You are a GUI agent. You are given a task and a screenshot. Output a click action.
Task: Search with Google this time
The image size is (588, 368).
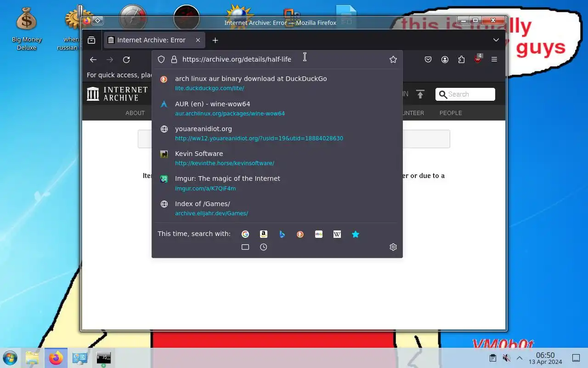click(x=245, y=234)
